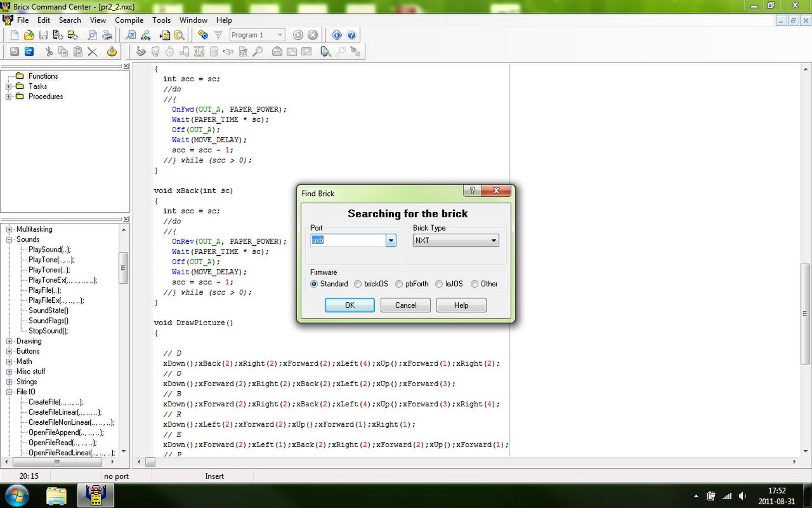Click the New File icon
The height and width of the screenshot is (508, 812).
click(x=14, y=36)
